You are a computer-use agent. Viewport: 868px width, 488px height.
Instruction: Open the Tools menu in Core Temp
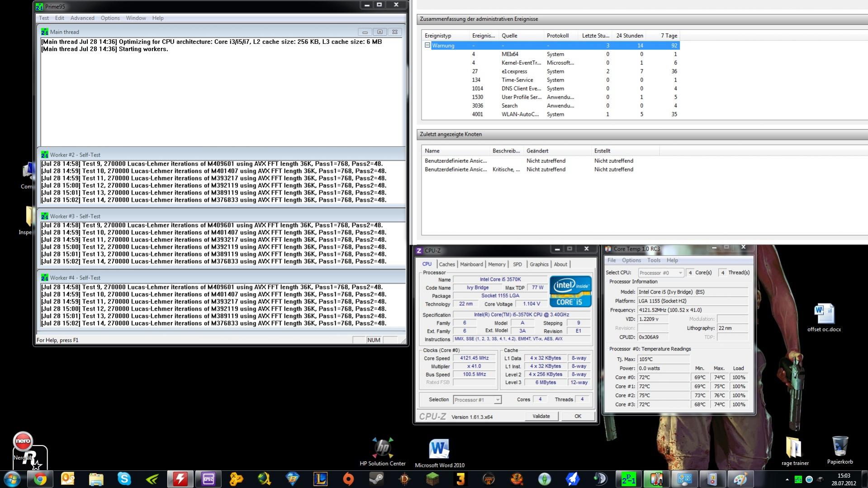tap(654, 261)
